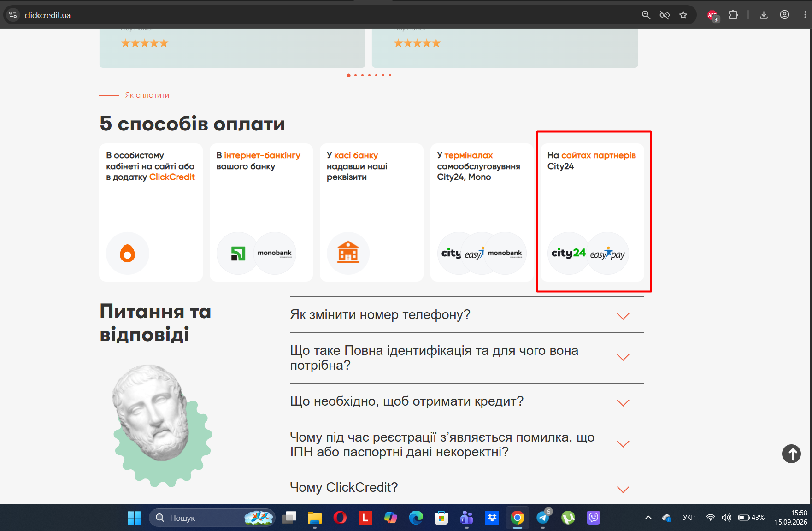Open the Chrome downloads icon
This screenshot has width=812, height=531.
764,15
